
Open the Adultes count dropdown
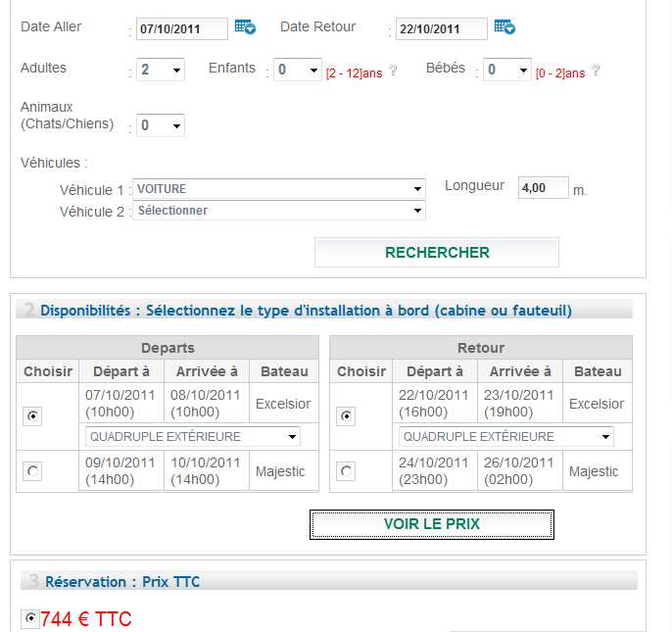[161, 70]
